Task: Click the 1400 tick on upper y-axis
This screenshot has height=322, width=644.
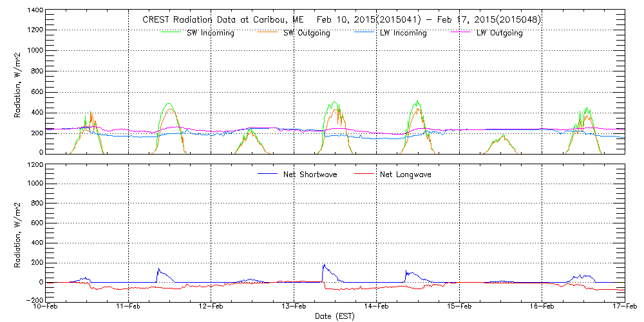Action: pos(35,12)
